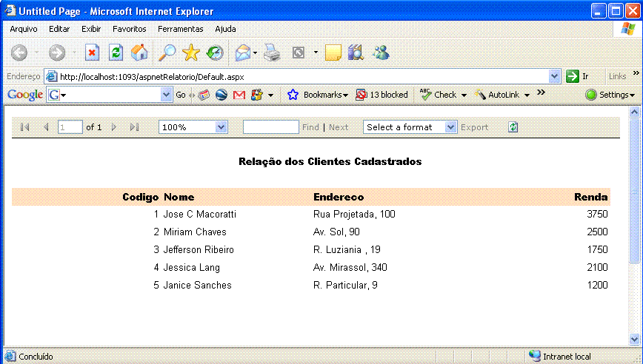Click Google toolbar globe icon

(221, 95)
